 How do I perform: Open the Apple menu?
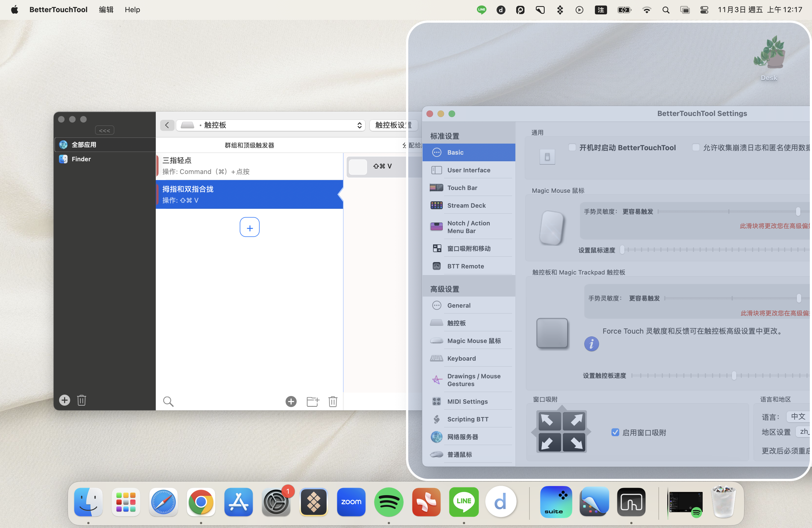click(x=15, y=10)
